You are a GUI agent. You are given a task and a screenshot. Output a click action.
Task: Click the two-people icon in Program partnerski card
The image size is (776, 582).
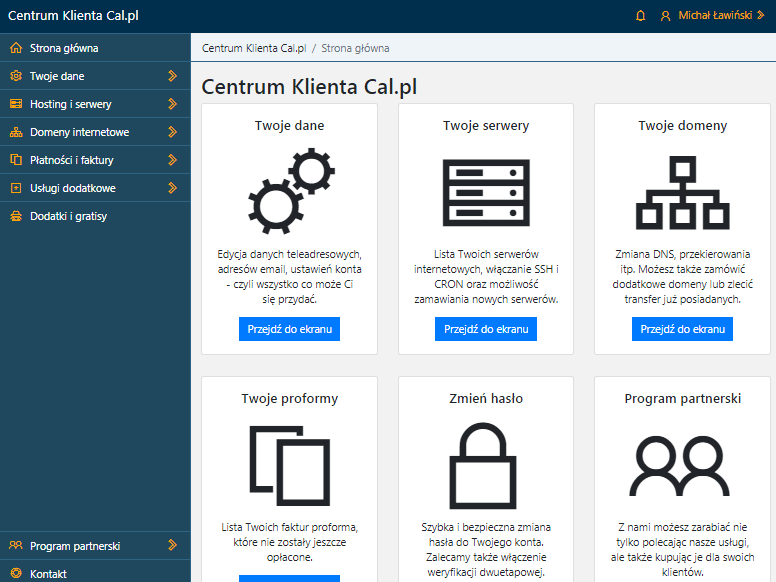point(679,466)
